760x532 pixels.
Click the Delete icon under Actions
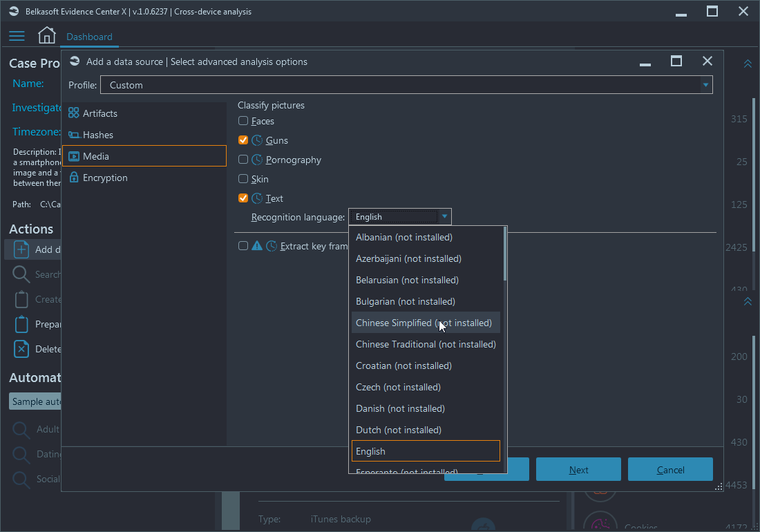click(x=21, y=349)
